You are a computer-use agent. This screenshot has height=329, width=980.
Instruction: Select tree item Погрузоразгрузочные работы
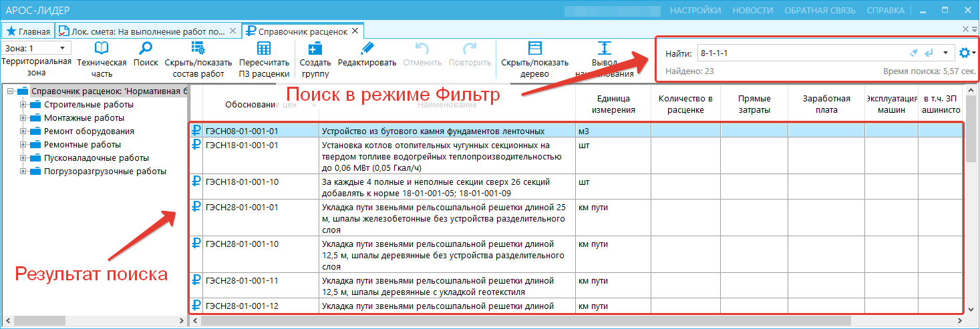(105, 171)
